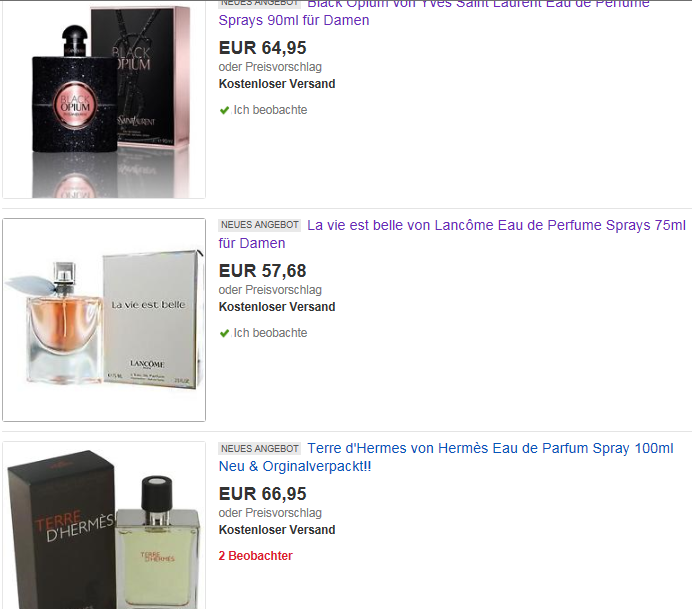Open the Black Opium product thumbnail
692x609 pixels.
click(x=104, y=99)
